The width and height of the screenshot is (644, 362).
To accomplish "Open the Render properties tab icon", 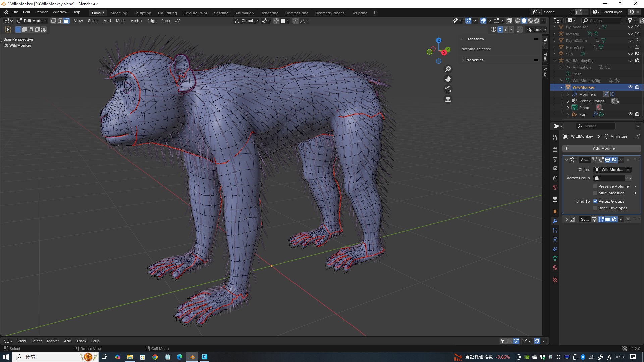I will coord(555,149).
